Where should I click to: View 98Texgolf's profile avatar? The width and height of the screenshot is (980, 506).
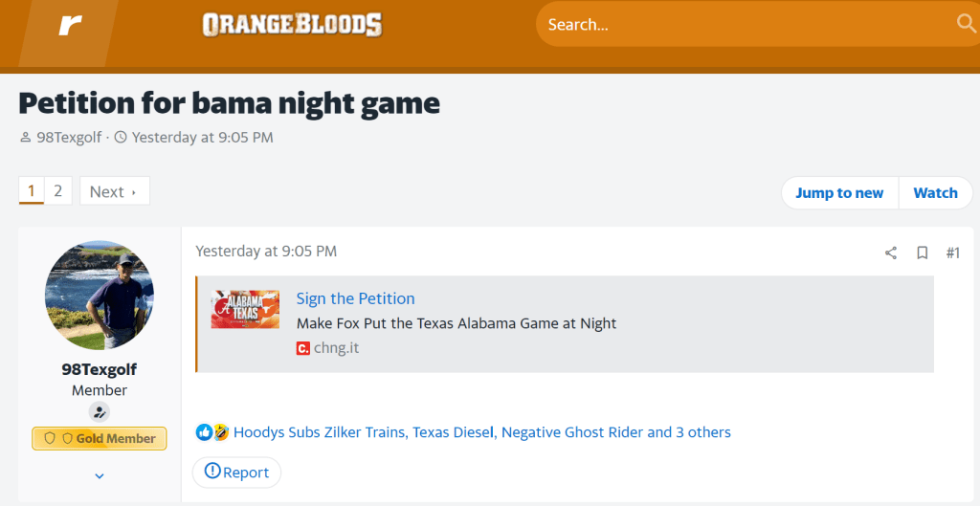[x=100, y=295]
